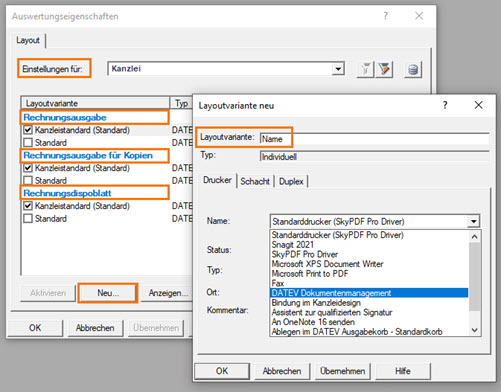The height and width of the screenshot is (392, 501).
Task: Close the Layoutvariante neu dialog
Action: coord(478,105)
